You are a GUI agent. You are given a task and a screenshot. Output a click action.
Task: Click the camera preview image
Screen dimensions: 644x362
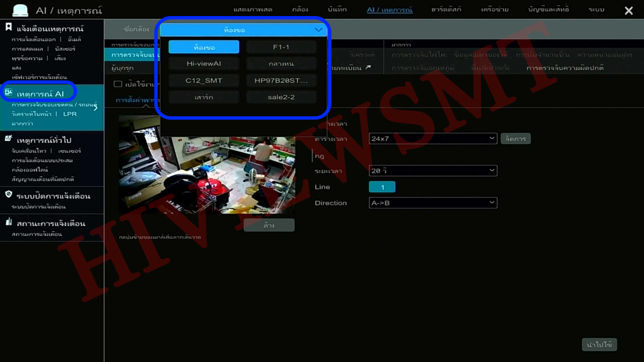coord(207,174)
